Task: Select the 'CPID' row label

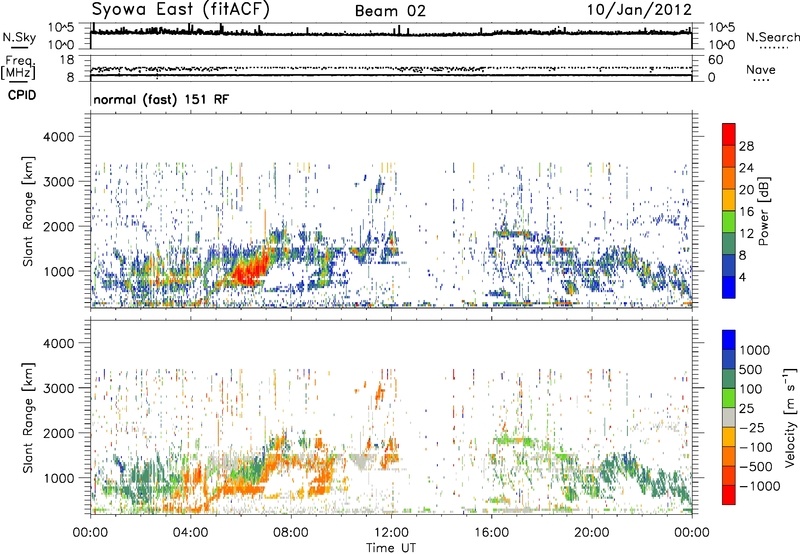Action: 22,95
